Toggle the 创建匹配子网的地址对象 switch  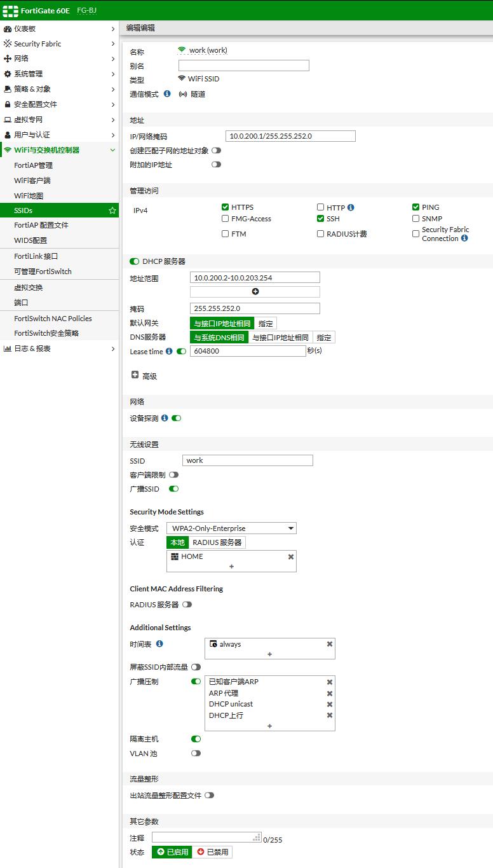click(216, 151)
